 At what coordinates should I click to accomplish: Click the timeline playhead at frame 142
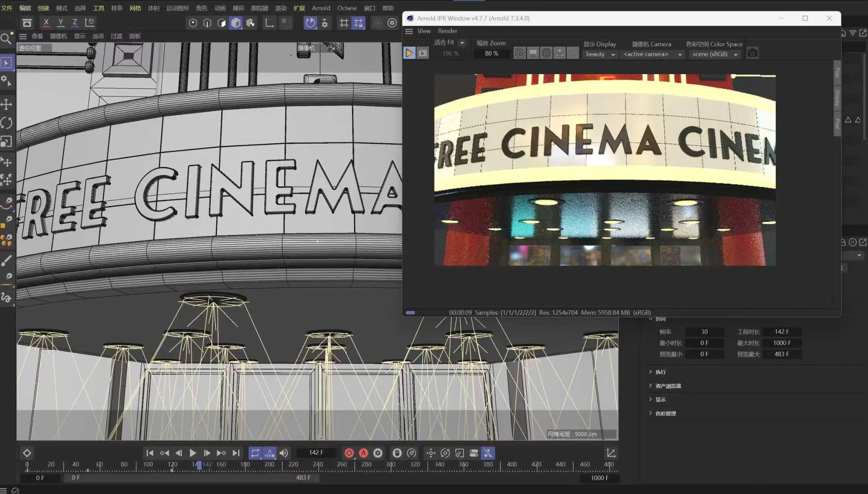[199, 465]
